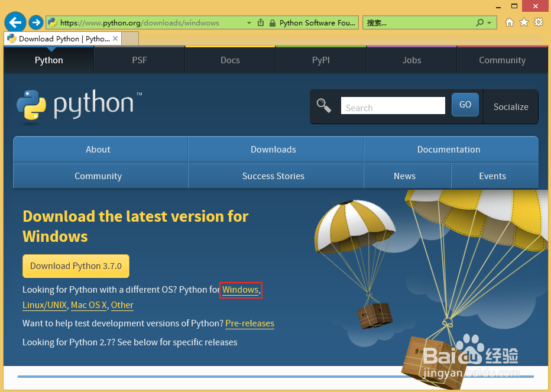Open the Pre-releases link

(250, 323)
